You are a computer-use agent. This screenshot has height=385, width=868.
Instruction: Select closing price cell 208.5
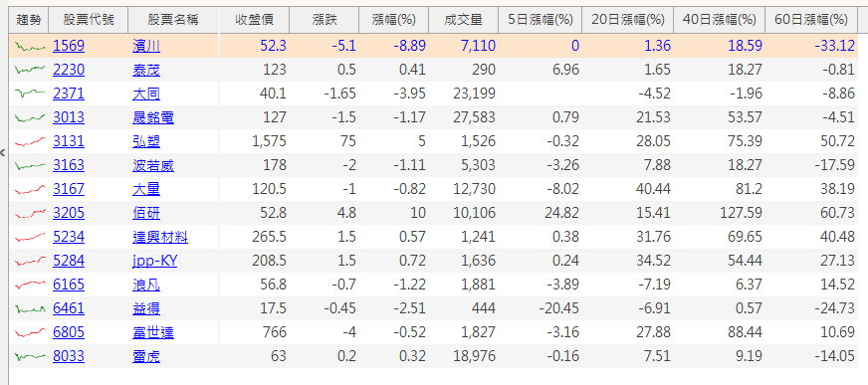254,261
